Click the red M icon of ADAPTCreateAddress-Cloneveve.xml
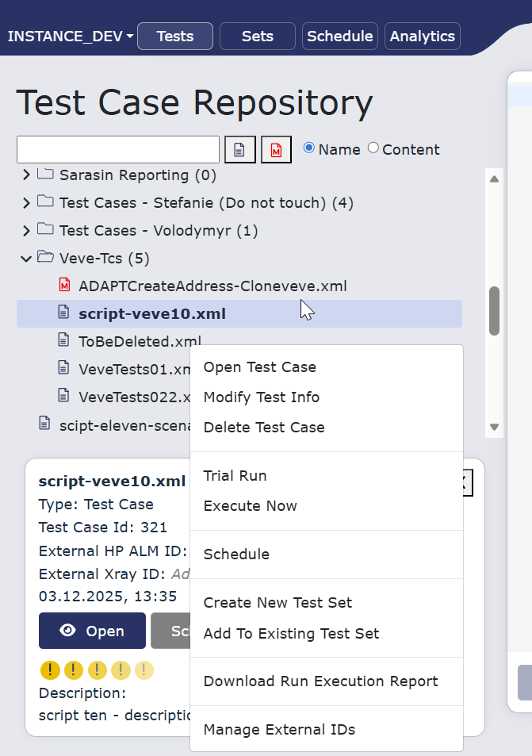 click(64, 285)
